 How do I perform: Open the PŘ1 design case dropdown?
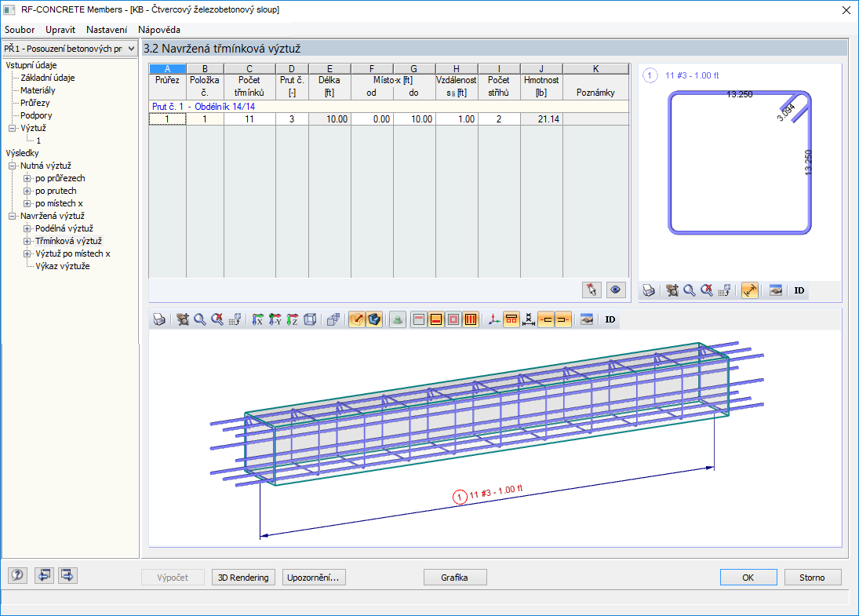click(131, 49)
